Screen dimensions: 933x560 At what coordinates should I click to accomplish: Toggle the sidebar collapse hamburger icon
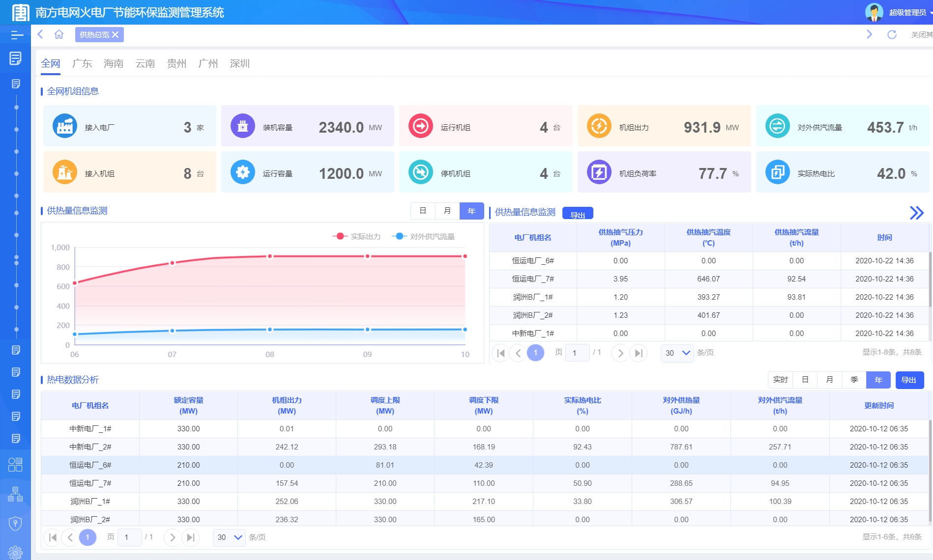[17, 35]
